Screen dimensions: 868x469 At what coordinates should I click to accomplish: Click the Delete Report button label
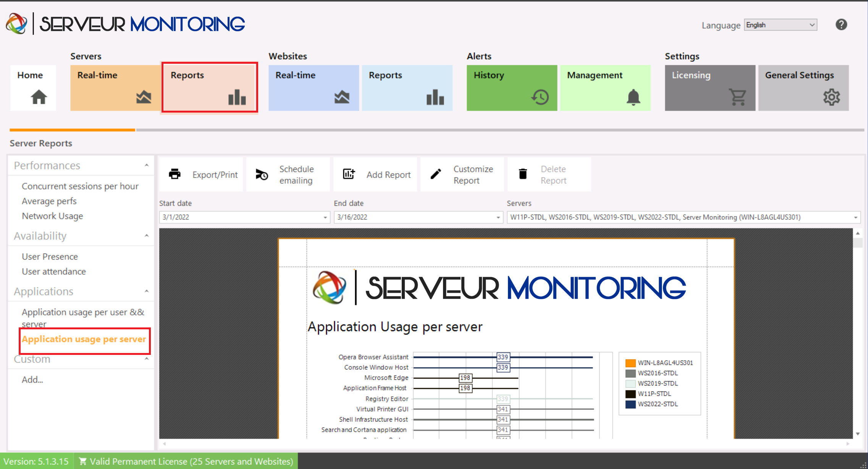553,175
